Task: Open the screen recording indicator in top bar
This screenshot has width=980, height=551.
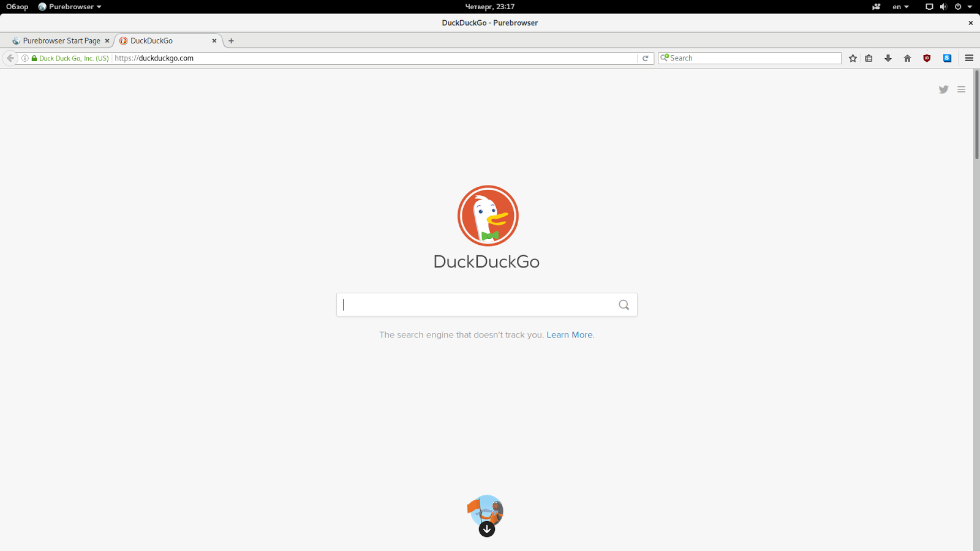Action: (x=876, y=7)
